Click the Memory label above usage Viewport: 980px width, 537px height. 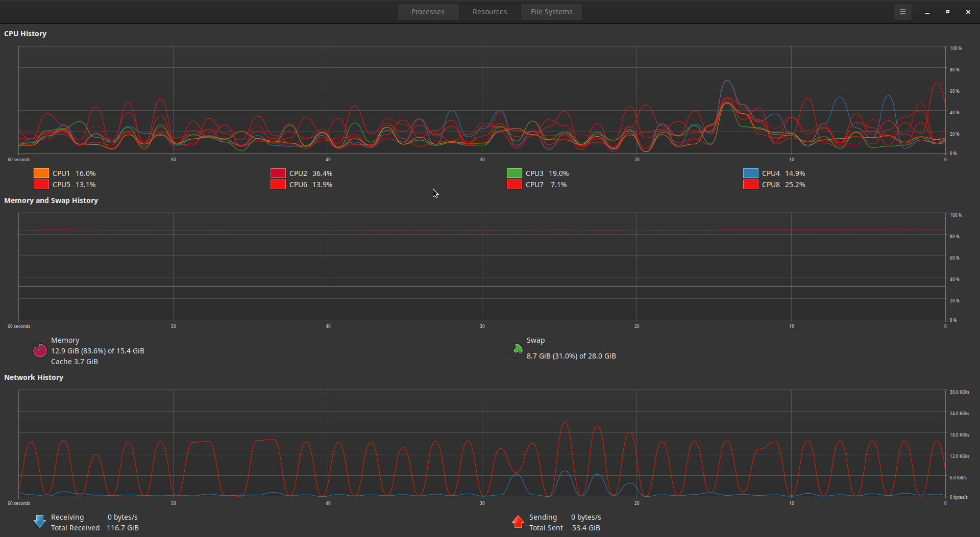(x=65, y=340)
